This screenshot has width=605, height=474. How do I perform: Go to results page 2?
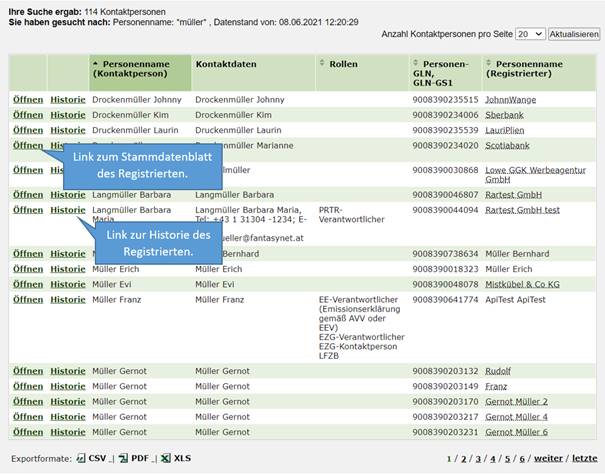(x=463, y=458)
